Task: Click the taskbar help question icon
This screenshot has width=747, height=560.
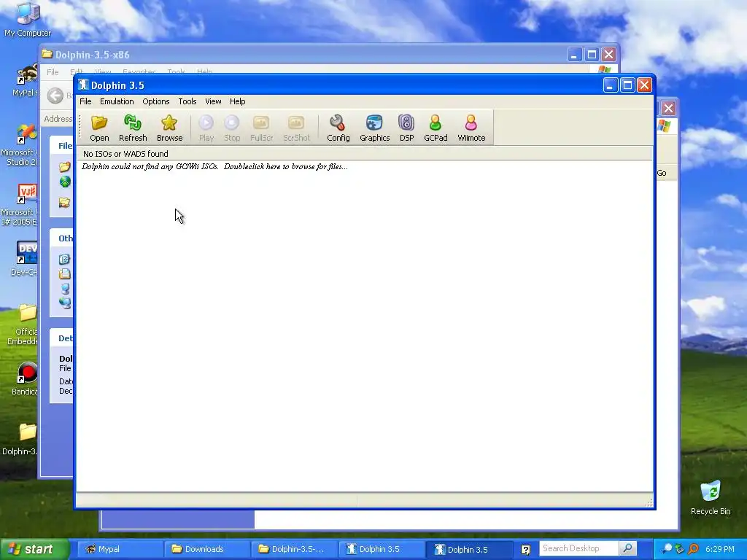Action: click(x=525, y=550)
